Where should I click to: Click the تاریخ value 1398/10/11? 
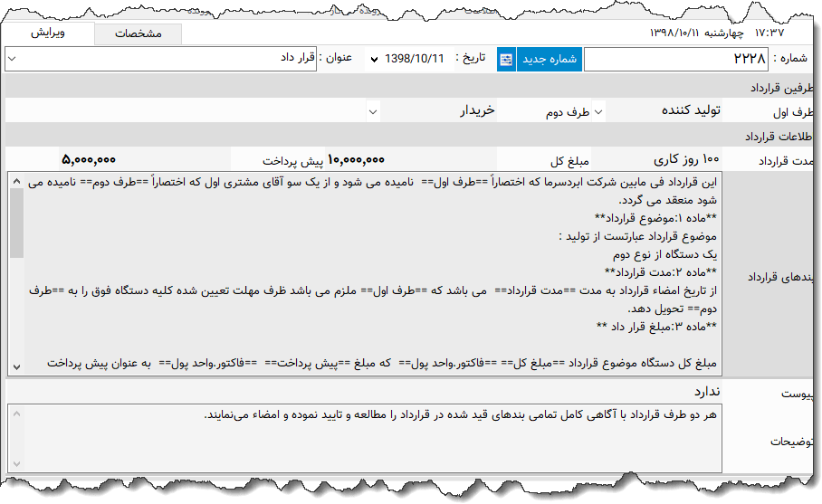tap(414, 59)
